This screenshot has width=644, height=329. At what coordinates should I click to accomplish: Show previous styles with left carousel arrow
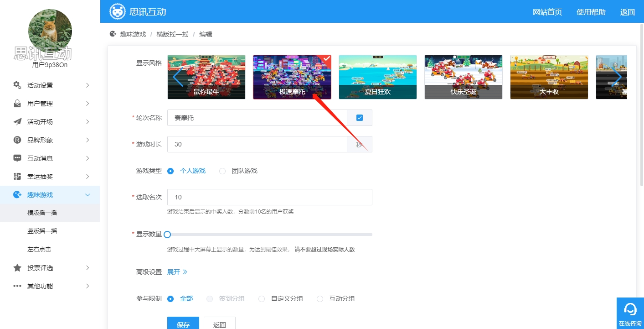(178, 77)
